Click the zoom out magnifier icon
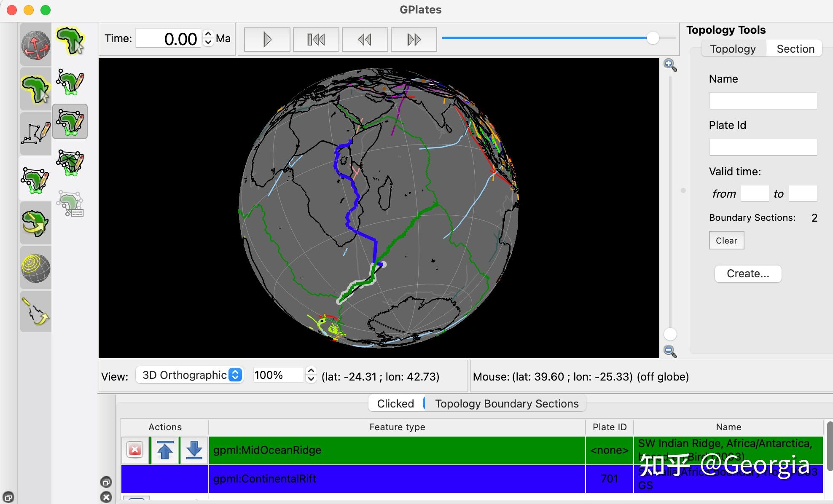The height and width of the screenshot is (504, 833). click(670, 351)
